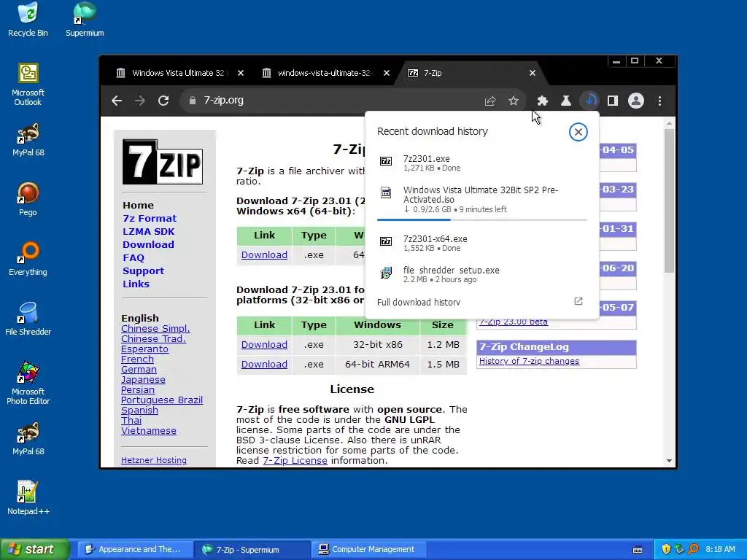The image size is (747, 560).
Task: Bookmark this page with the star icon
Action: tap(513, 101)
